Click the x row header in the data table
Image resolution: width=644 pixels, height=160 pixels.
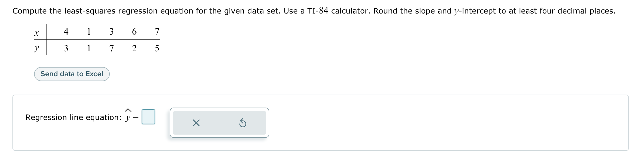pyautogui.click(x=37, y=32)
